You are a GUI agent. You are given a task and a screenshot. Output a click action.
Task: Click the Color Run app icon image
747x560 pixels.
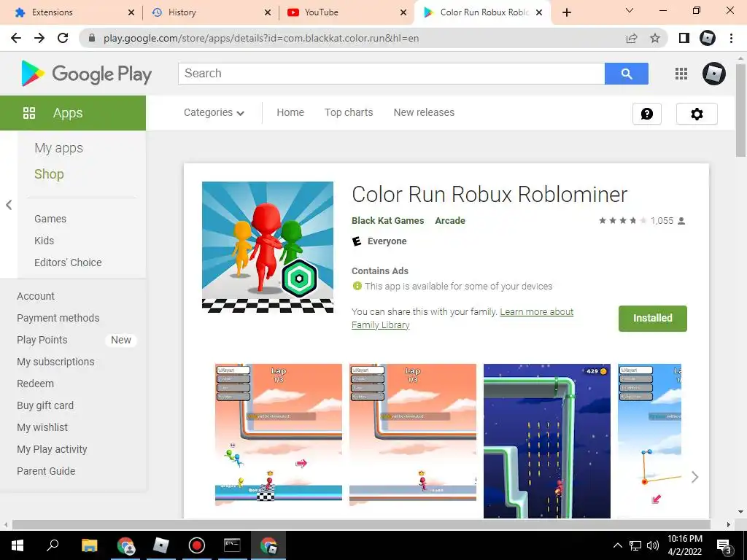[268, 247]
